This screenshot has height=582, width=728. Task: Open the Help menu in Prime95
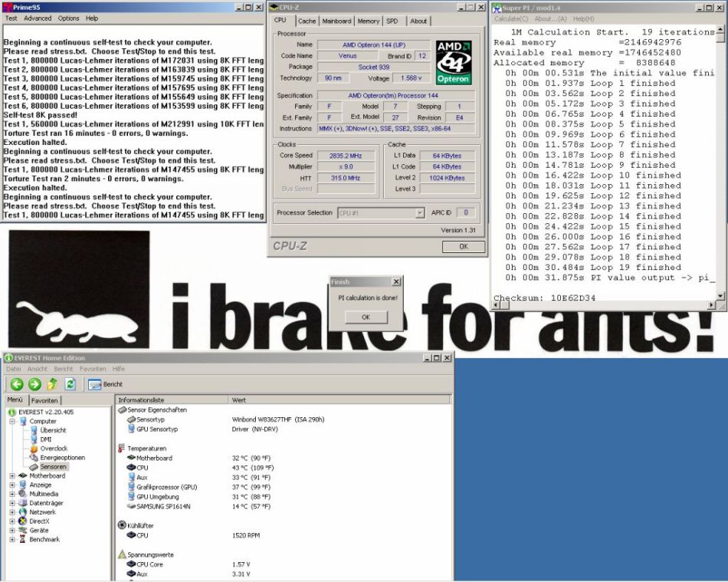[x=92, y=18]
